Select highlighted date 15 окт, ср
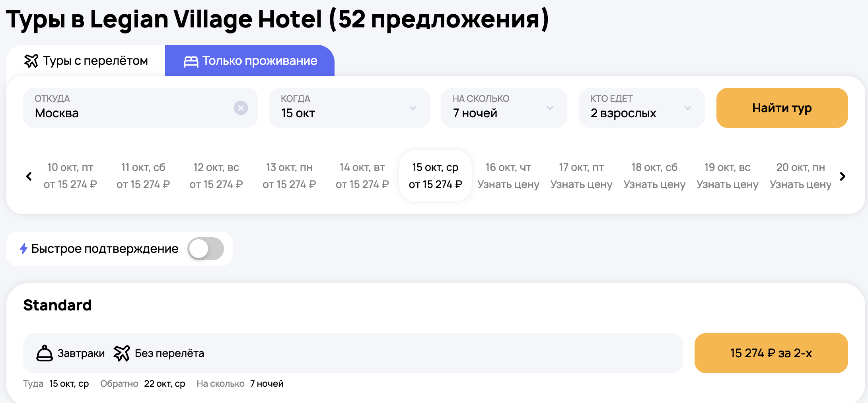This screenshot has height=403, width=868. [x=435, y=176]
